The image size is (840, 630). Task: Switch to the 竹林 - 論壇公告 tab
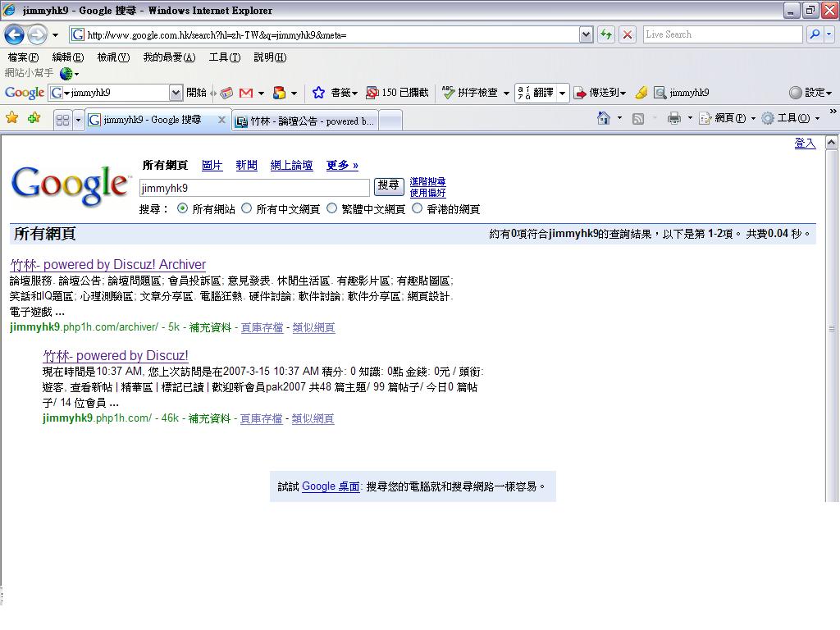(x=305, y=121)
